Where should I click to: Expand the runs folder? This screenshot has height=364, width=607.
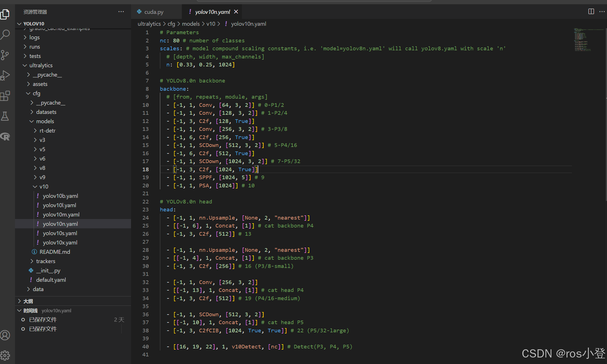pos(73,47)
